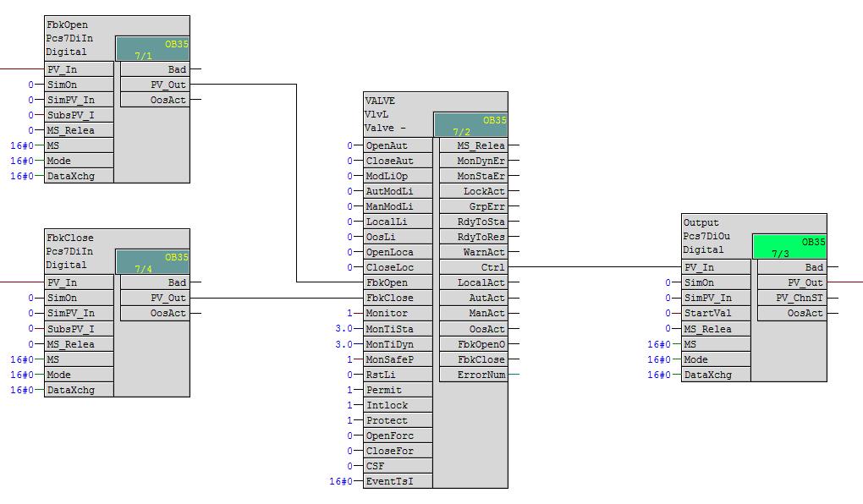Select the EventTsI input pin
The width and height of the screenshot is (863, 504).
tap(398, 481)
